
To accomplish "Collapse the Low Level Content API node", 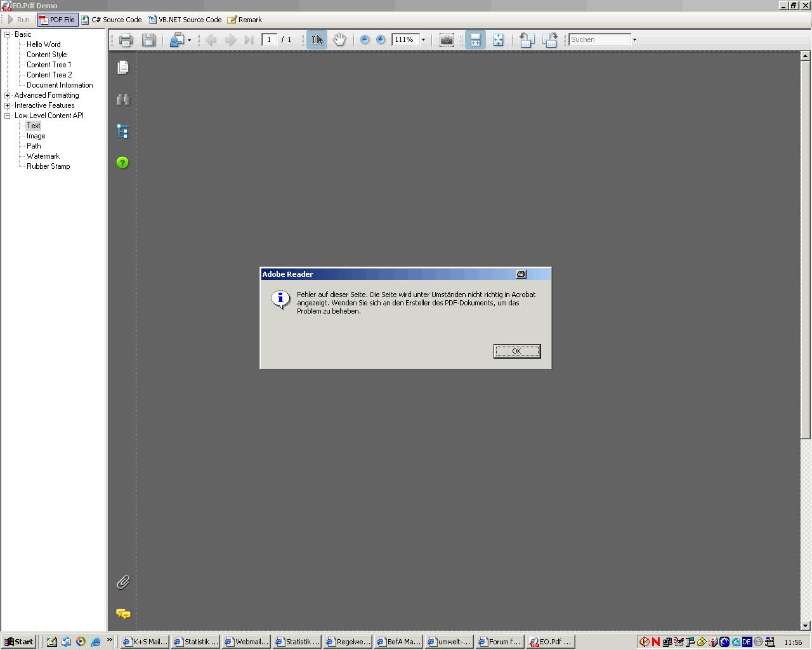I will [8, 116].
